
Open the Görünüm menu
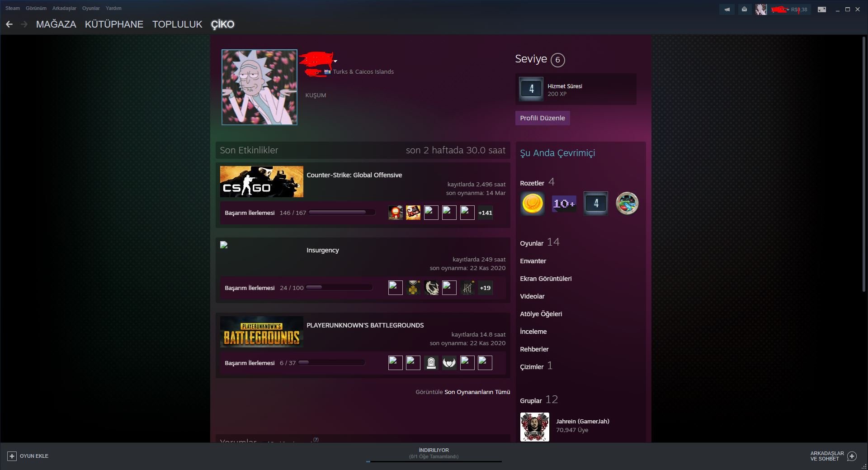click(x=36, y=8)
